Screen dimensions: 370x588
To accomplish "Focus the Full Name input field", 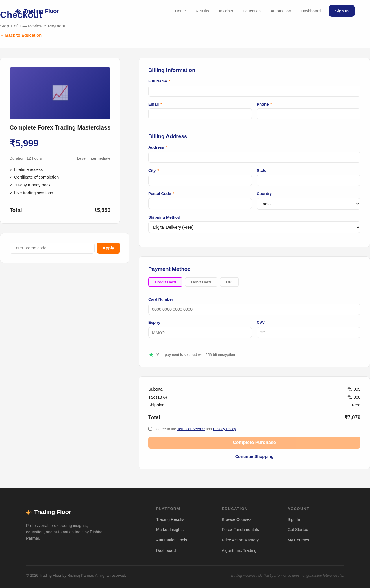I will point(254,91).
